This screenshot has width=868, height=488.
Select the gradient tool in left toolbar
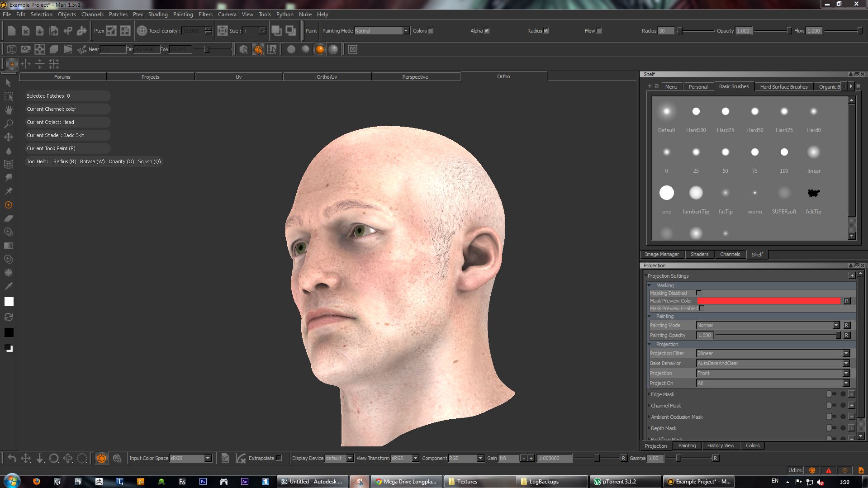point(9,246)
